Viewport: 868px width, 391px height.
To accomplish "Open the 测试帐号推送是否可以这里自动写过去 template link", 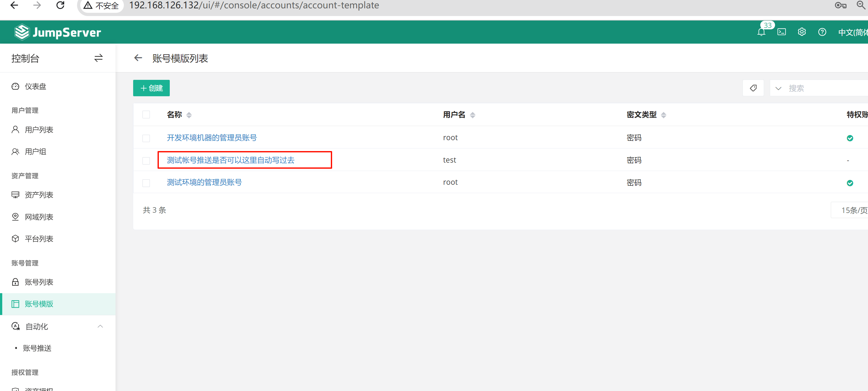I will 230,160.
